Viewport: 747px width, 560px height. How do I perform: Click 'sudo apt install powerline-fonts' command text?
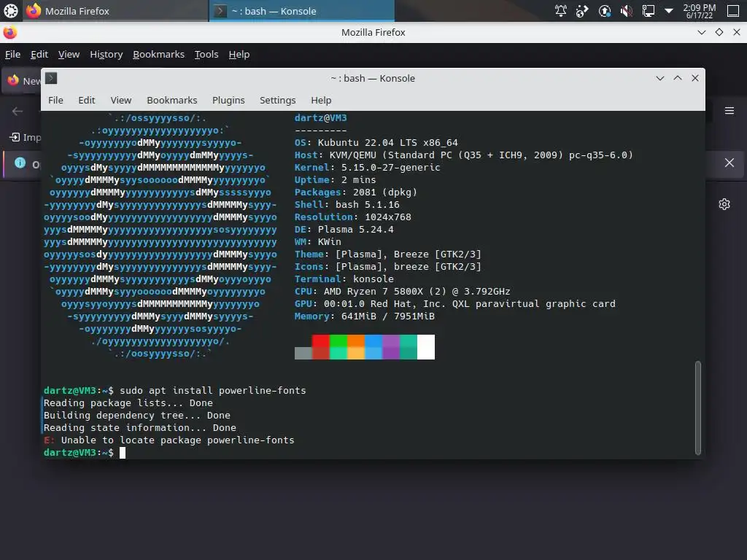tap(213, 391)
